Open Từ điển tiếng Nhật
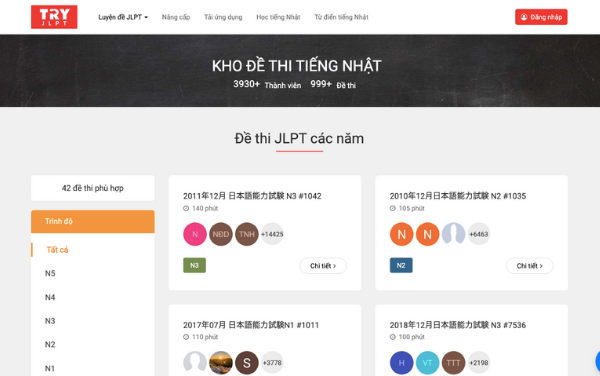The width and height of the screenshot is (600, 376). 341,17
